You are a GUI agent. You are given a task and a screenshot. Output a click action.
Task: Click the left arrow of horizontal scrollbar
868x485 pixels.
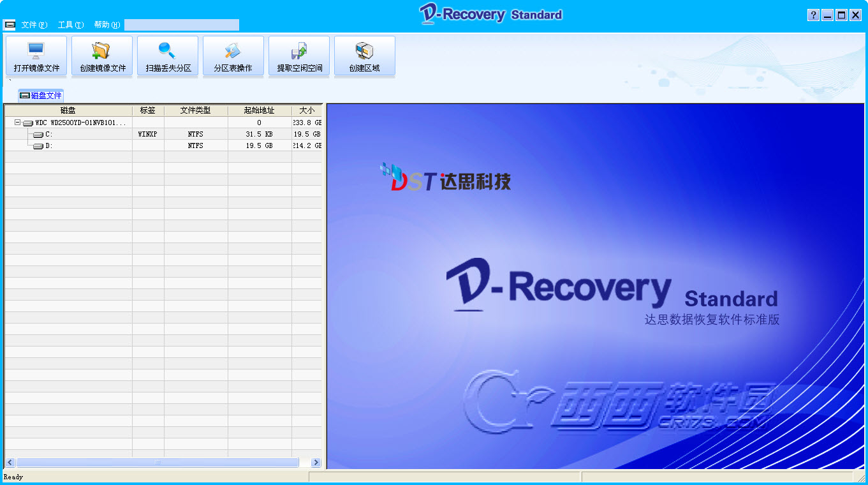[x=10, y=462]
